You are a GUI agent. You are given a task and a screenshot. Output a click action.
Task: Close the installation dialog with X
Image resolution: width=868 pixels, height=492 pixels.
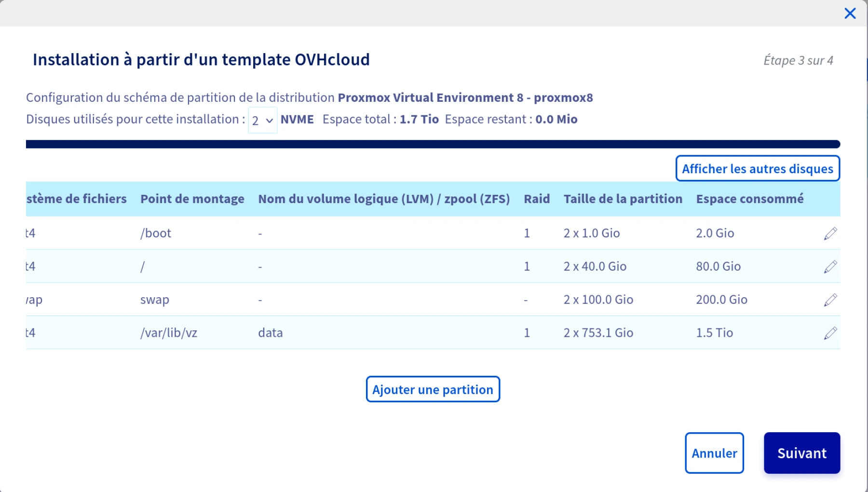pyautogui.click(x=850, y=14)
